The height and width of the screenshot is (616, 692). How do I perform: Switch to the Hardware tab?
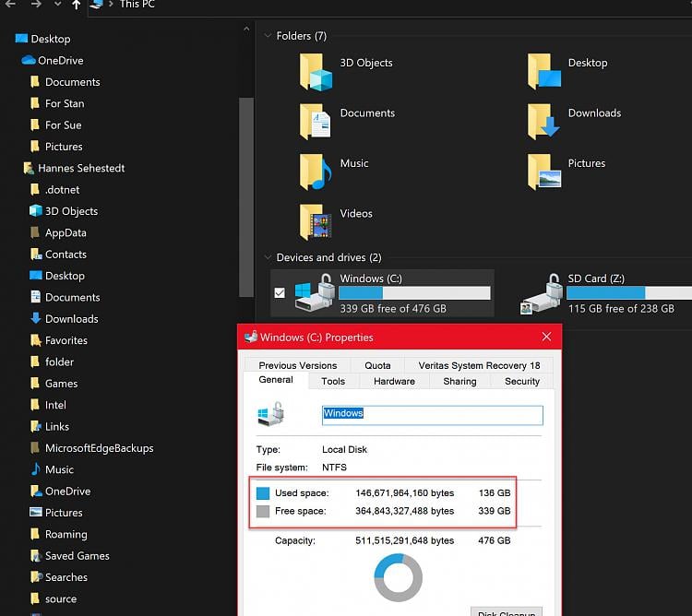pos(394,381)
